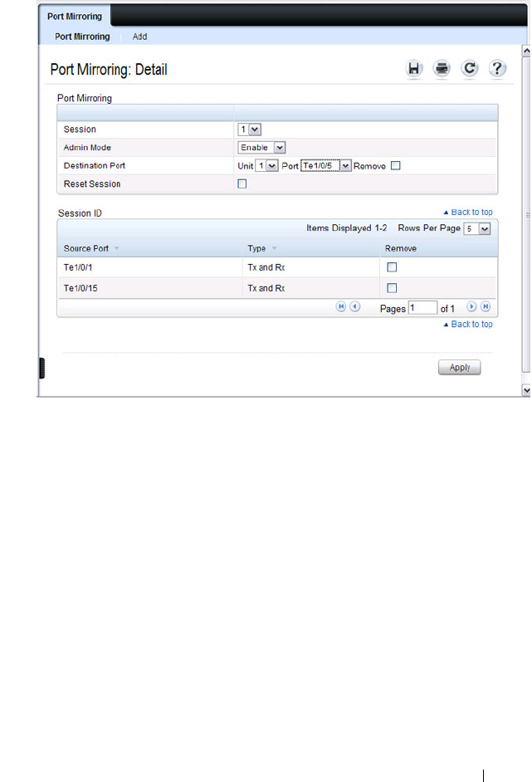Check Remove box for Te1/0/15

[392, 288]
